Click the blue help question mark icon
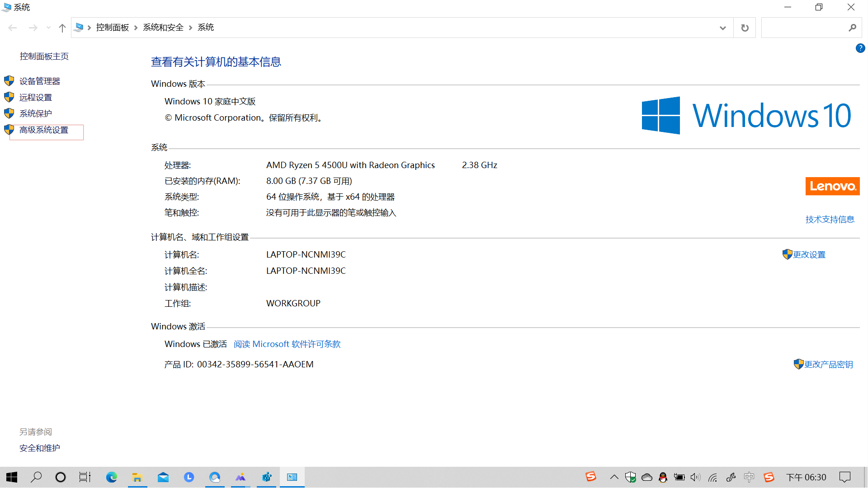The height and width of the screenshot is (488, 868). coord(860,48)
